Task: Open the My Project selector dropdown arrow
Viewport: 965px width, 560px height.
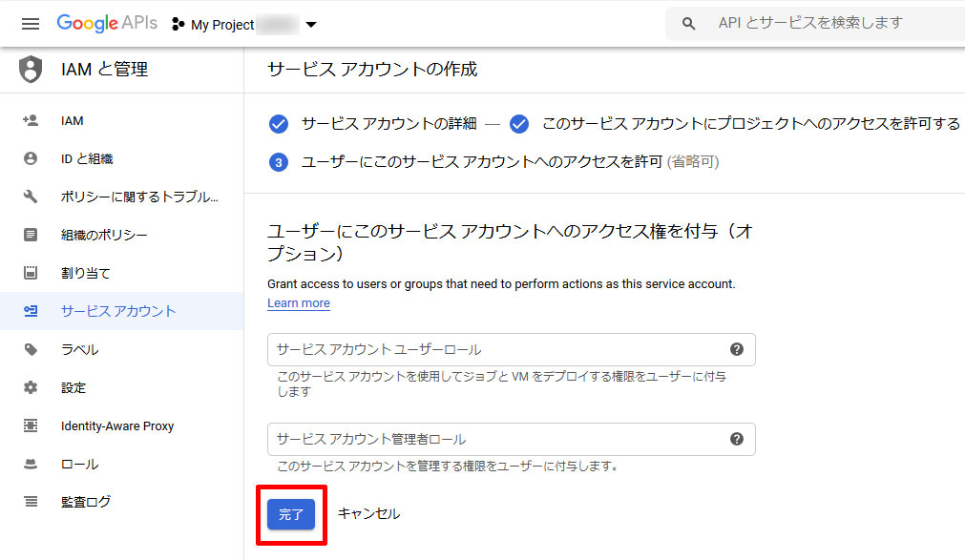Action: 311,25
